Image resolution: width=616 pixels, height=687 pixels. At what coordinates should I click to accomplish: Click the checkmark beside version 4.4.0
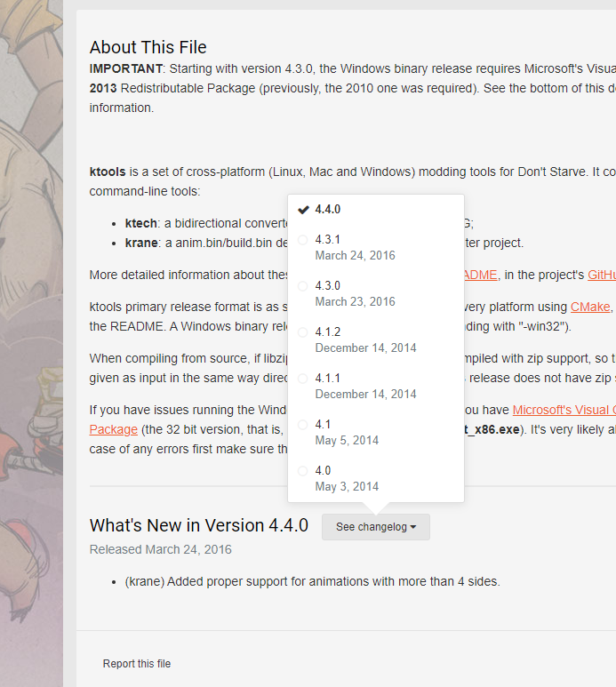(303, 210)
